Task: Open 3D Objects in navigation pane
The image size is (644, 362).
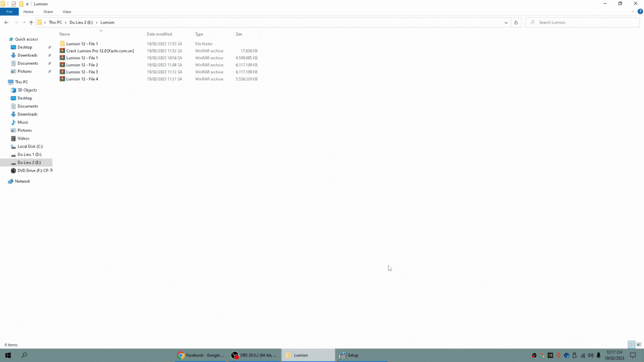Action: point(27,90)
